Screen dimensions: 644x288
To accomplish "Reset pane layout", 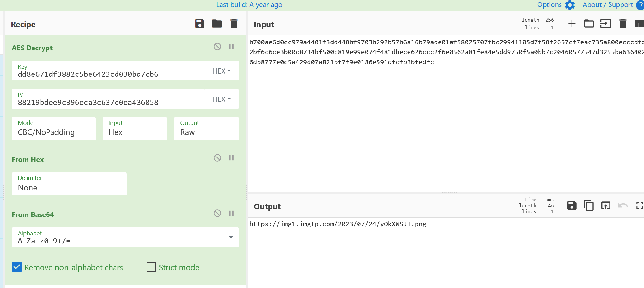I will (640, 24).
